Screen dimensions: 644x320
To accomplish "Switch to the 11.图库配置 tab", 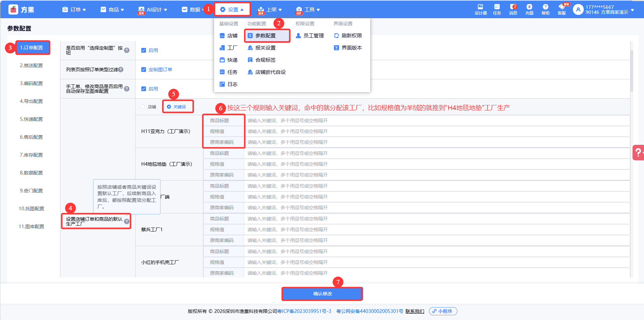I will pyautogui.click(x=31, y=226).
